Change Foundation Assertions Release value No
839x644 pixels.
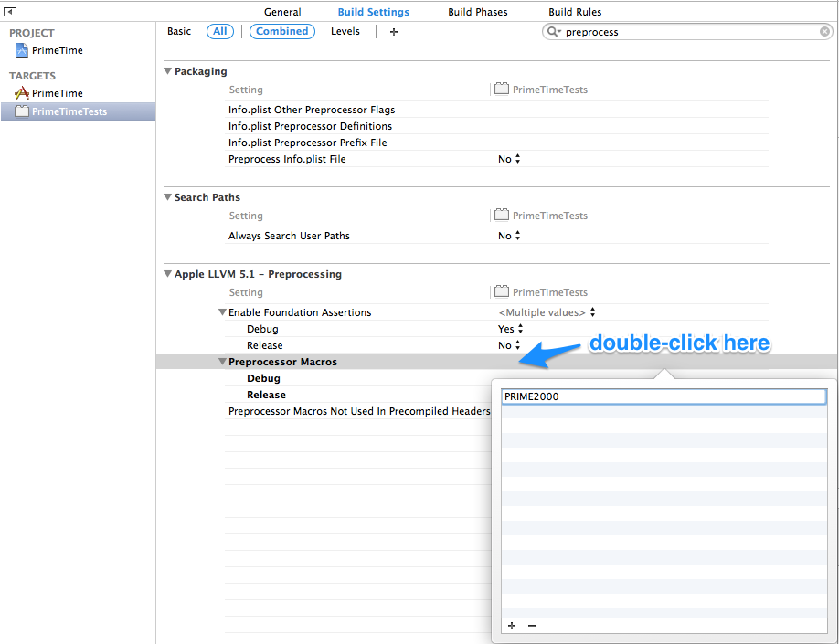coord(509,345)
